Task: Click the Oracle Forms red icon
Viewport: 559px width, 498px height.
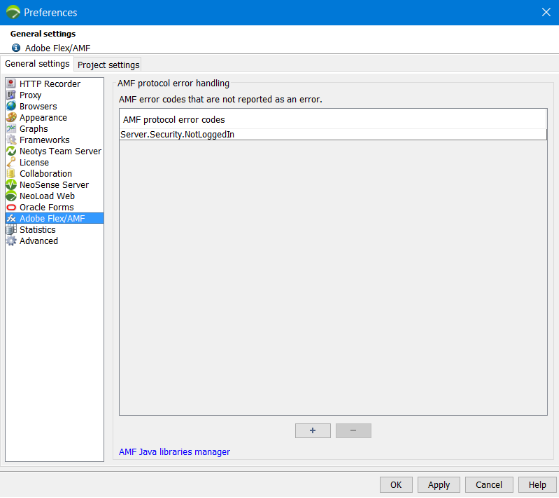Action: [x=11, y=207]
